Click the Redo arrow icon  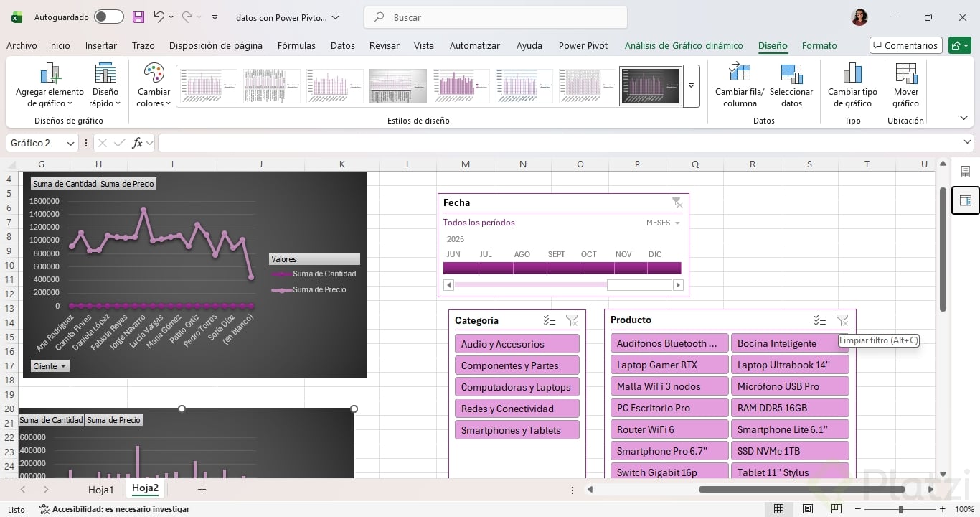click(187, 17)
